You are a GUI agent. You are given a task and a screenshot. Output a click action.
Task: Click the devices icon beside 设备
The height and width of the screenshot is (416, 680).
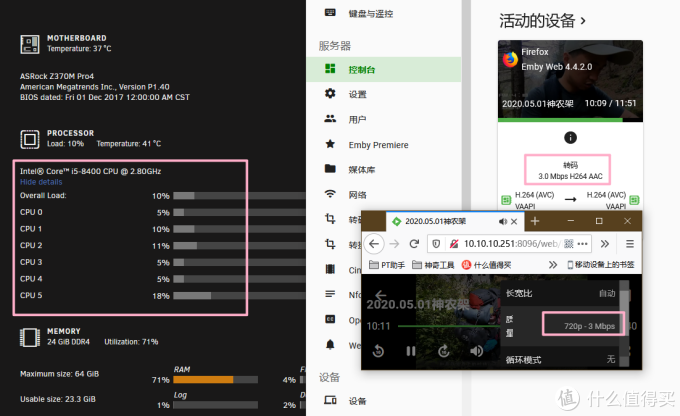click(x=330, y=400)
